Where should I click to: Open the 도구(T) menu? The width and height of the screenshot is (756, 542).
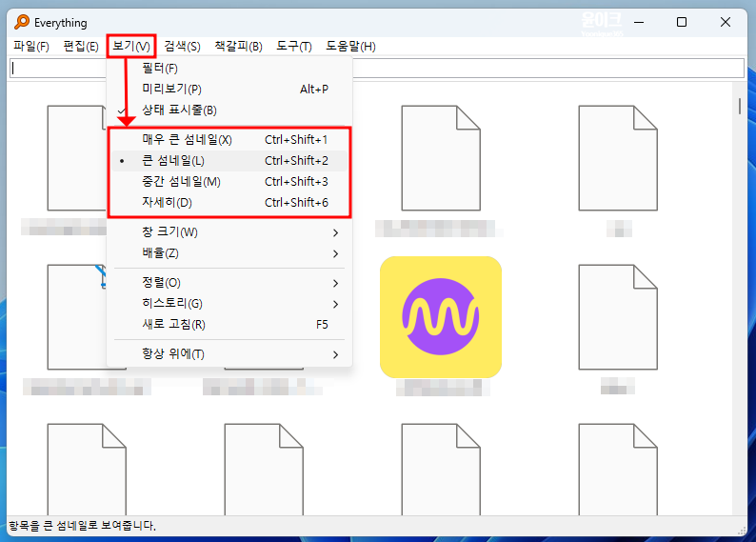pyautogui.click(x=294, y=47)
